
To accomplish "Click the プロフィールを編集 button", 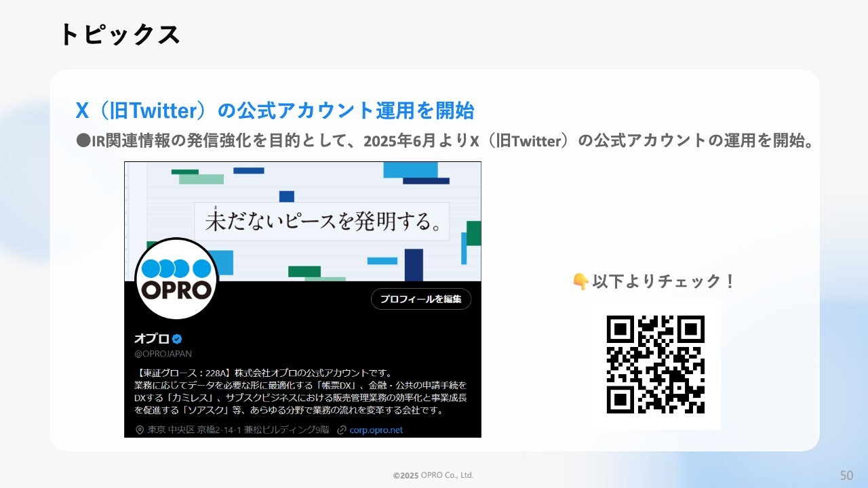I will click(x=421, y=299).
